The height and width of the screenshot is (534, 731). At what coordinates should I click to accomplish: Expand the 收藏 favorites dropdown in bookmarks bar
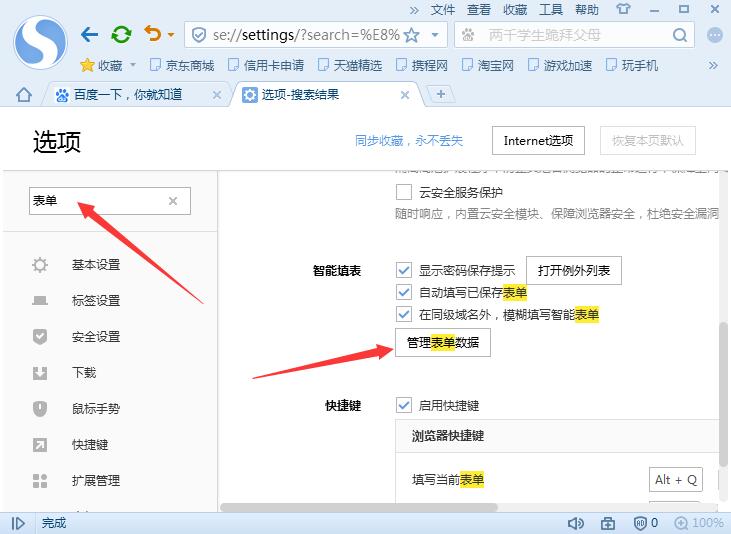132,66
